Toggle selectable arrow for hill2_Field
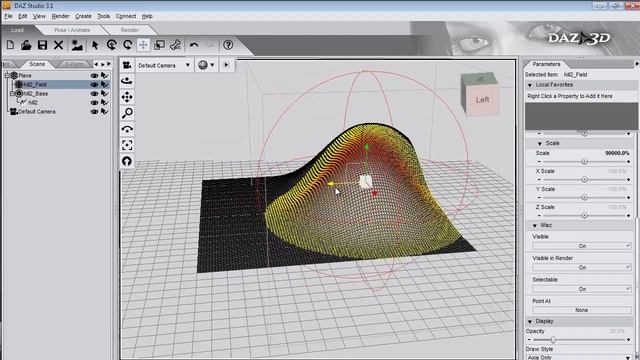Viewport: 640px width, 360px height. point(104,84)
